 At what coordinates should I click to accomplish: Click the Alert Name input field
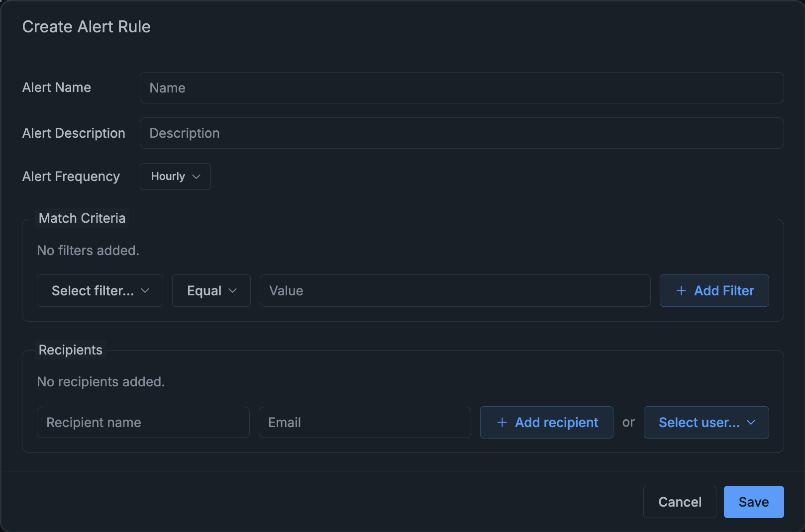click(x=462, y=88)
